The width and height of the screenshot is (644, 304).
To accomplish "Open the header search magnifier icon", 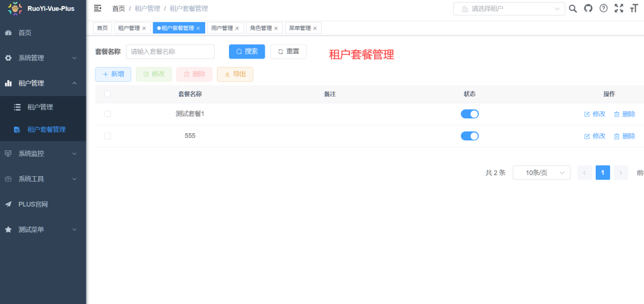I will click(x=573, y=8).
